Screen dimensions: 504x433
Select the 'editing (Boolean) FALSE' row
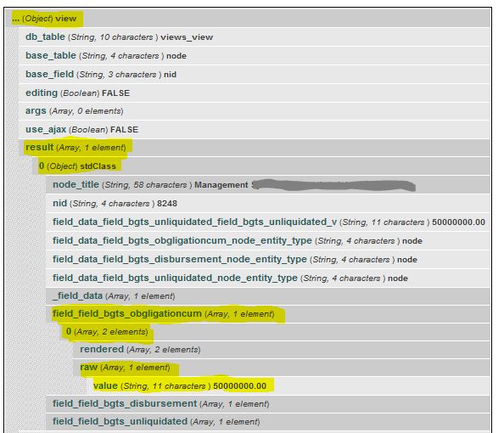[255, 93]
